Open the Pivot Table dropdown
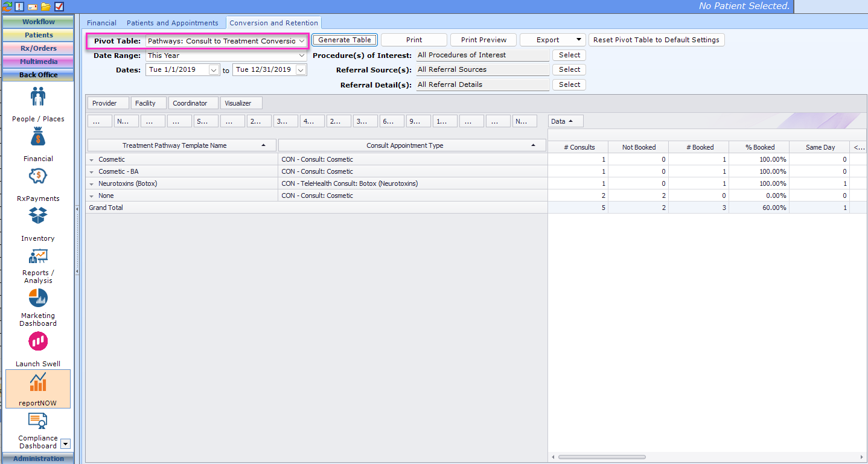Viewport: 868px width, 464px height. pyautogui.click(x=226, y=40)
